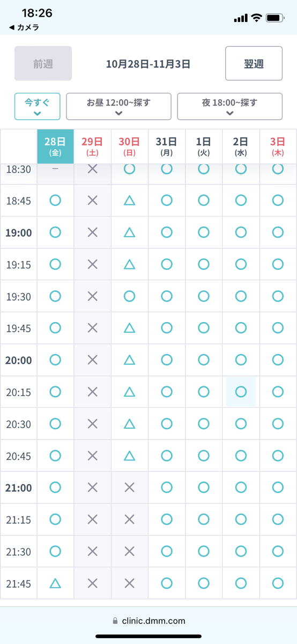Select the circle slot at 19:30 on 30日
Screen dimensions: 297x644
click(x=129, y=296)
